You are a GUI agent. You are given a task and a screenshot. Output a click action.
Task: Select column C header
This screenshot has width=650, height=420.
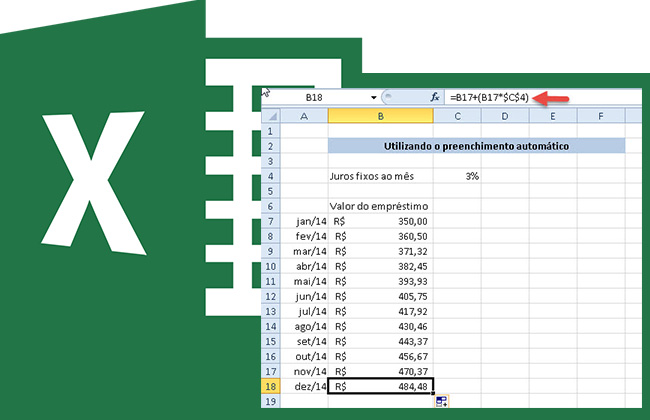(x=458, y=116)
